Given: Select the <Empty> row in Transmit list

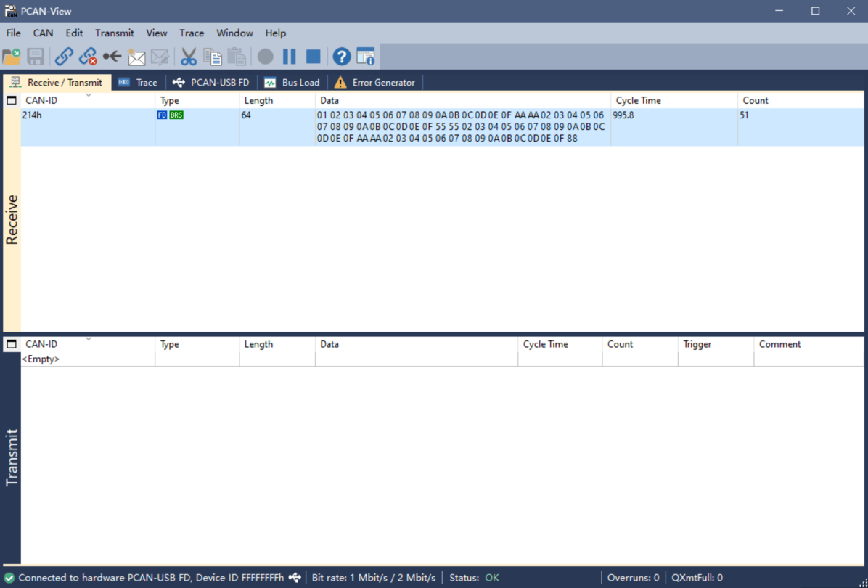Looking at the screenshot, I should point(442,359).
